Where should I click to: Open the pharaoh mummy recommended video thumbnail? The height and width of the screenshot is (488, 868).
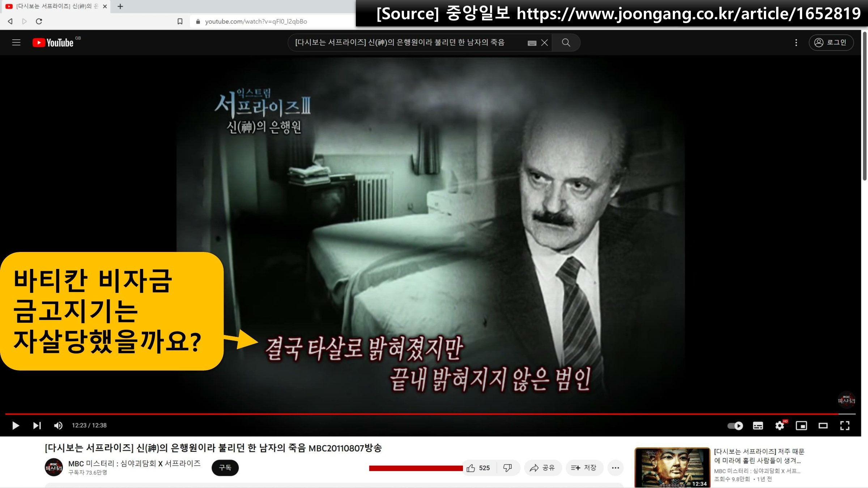672,467
